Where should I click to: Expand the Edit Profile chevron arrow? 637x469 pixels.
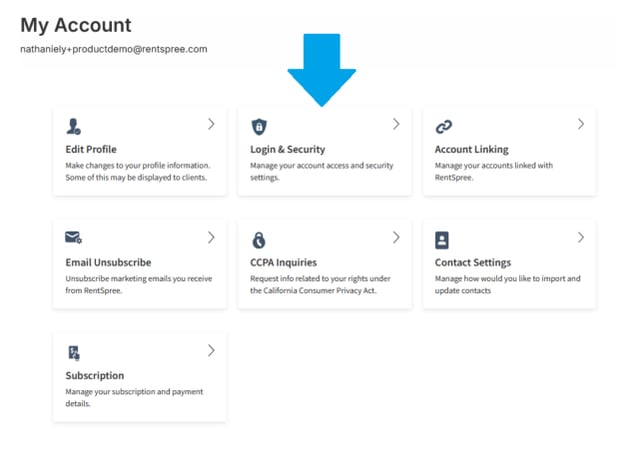pyautogui.click(x=211, y=124)
